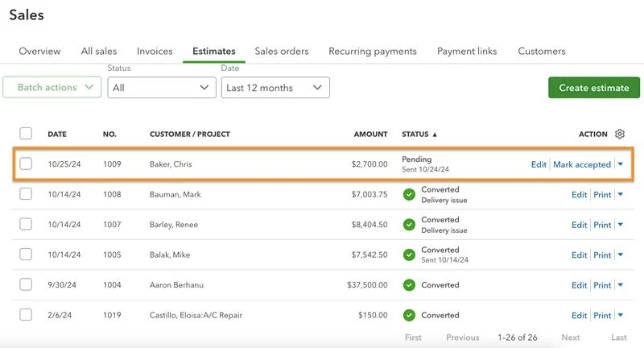
Task: Click the Previous pagination link
Action: pos(463,338)
